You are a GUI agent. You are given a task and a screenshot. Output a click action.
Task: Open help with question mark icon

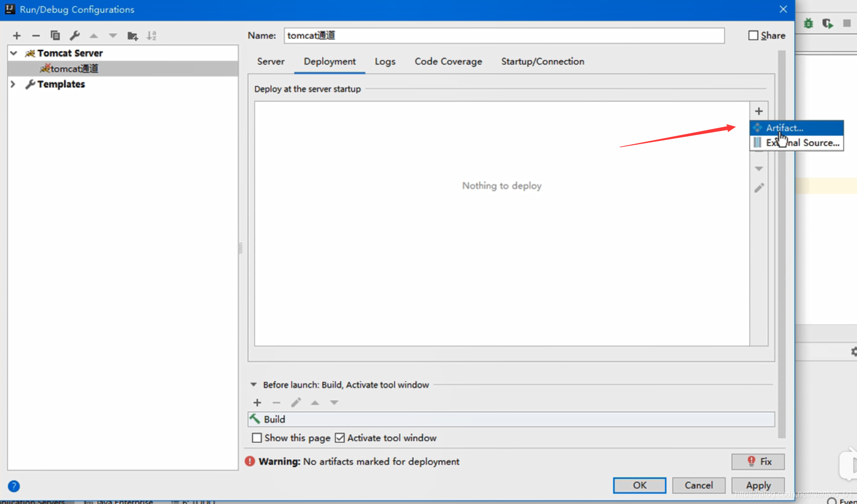[14, 486]
